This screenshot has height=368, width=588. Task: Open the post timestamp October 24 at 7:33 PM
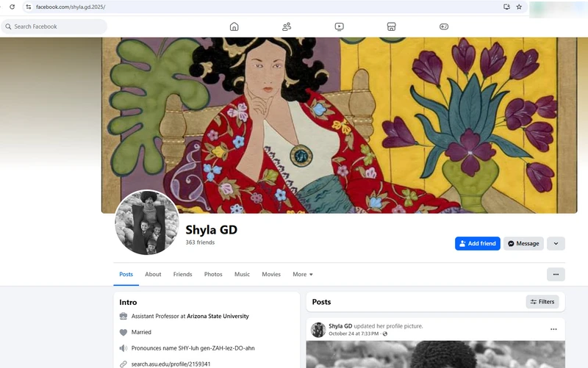coord(354,333)
